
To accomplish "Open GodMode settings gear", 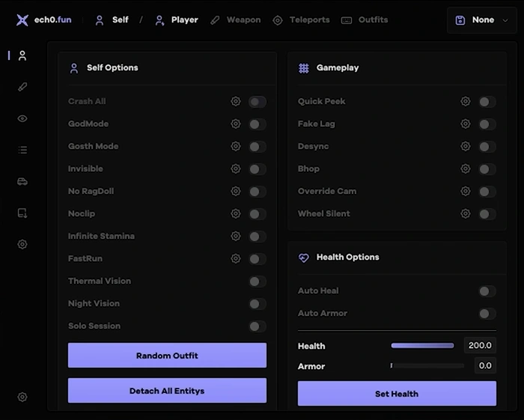I will [x=236, y=124].
